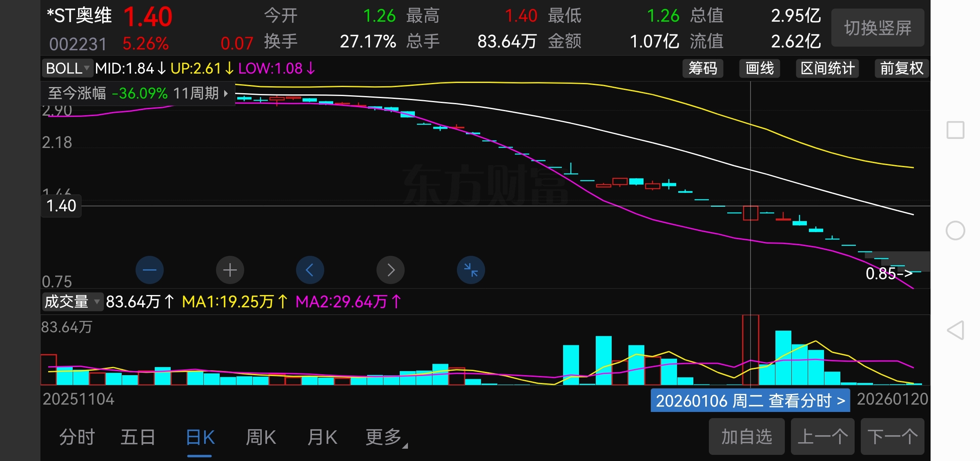980x461 pixels.
Task: Switch to 周K weekly chart tab
Action: coord(261,437)
